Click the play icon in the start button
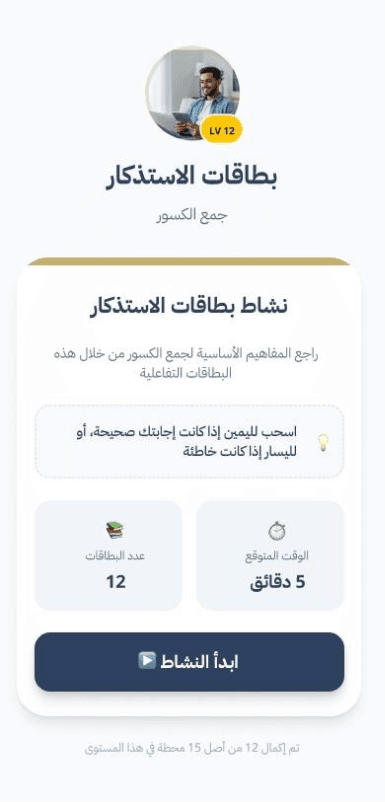Viewport: 385px width, 802px height. [147, 661]
